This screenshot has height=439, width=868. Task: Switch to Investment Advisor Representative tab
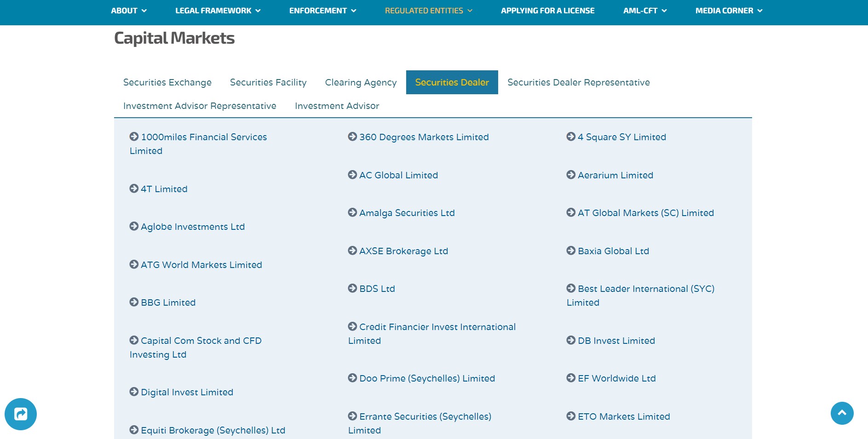pyautogui.click(x=200, y=106)
